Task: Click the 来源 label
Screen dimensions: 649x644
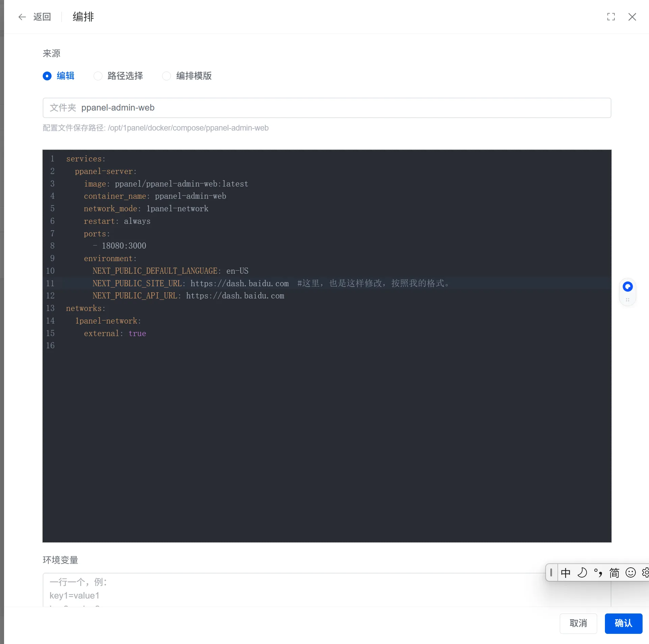Action: click(52, 54)
